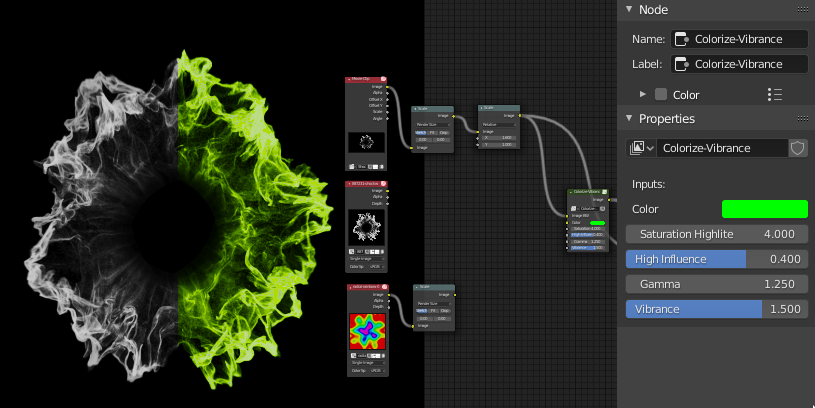Screen dimensions: 815x408
Task: Click the Node panel drag grip icon
Action: pos(803,10)
